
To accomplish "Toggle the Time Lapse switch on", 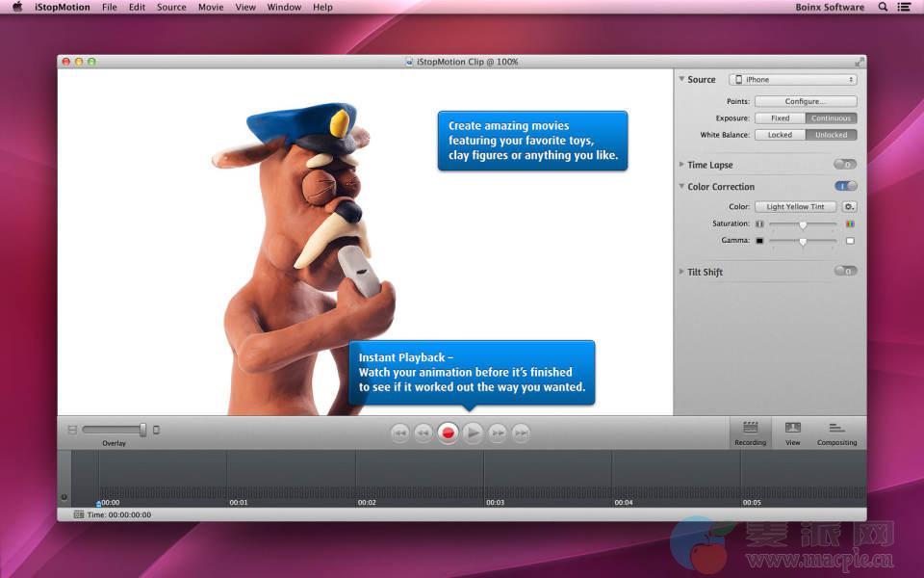I will pos(845,165).
